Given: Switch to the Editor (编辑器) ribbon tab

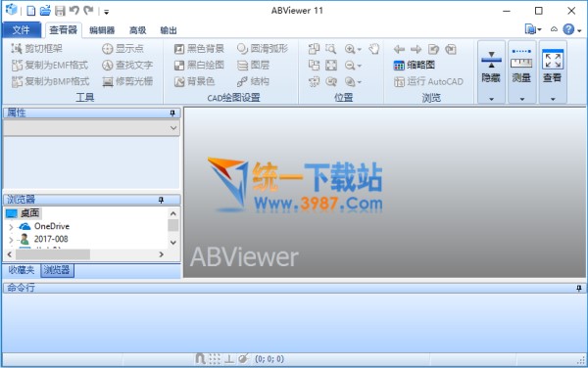Looking at the screenshot, I should [102, 30].
